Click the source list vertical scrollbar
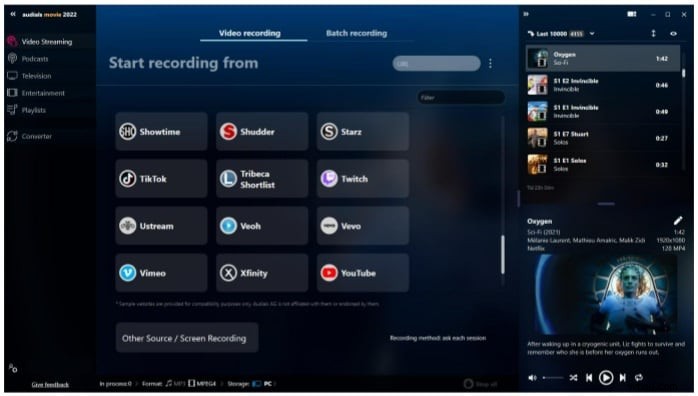The height and width of the screenshot is (396, 698). pyautogui.click(x=503, y=255)
